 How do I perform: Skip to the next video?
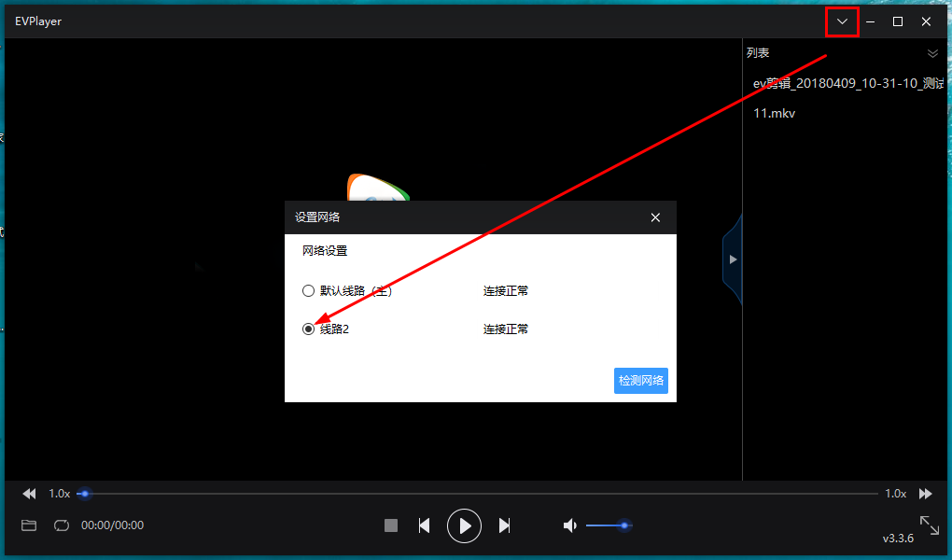[504, 525]
